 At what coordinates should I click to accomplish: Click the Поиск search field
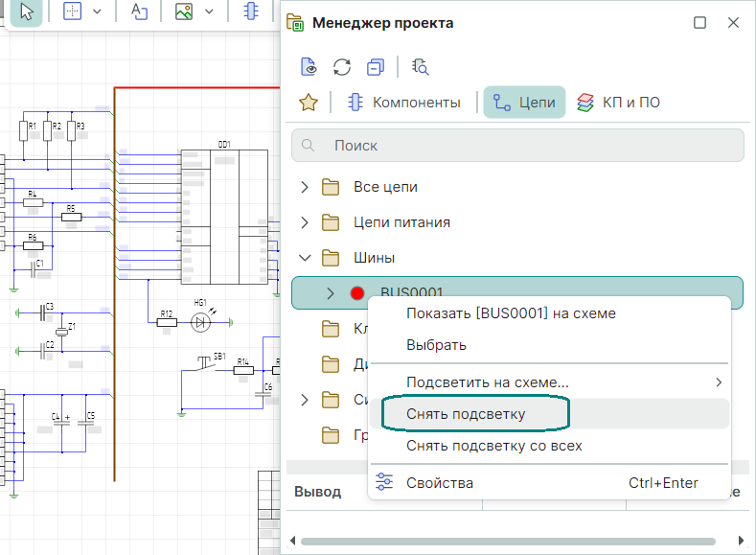pos(517,146)
